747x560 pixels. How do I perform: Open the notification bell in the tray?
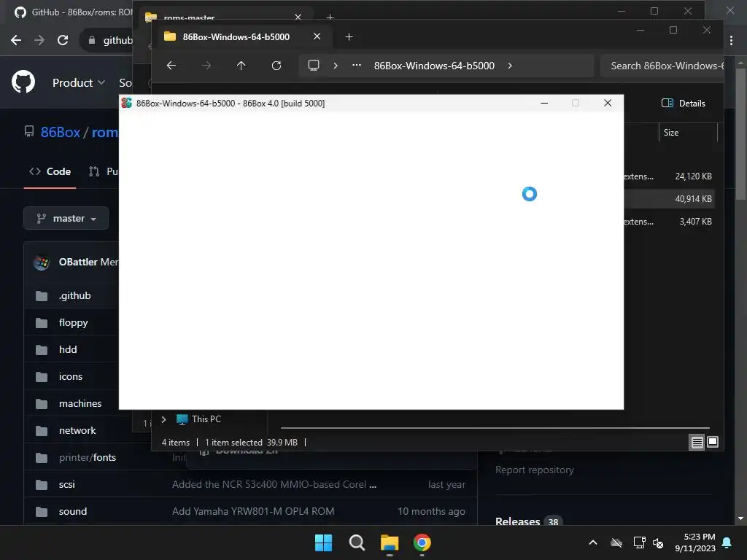pyautogui.click(x=727, y=542)
